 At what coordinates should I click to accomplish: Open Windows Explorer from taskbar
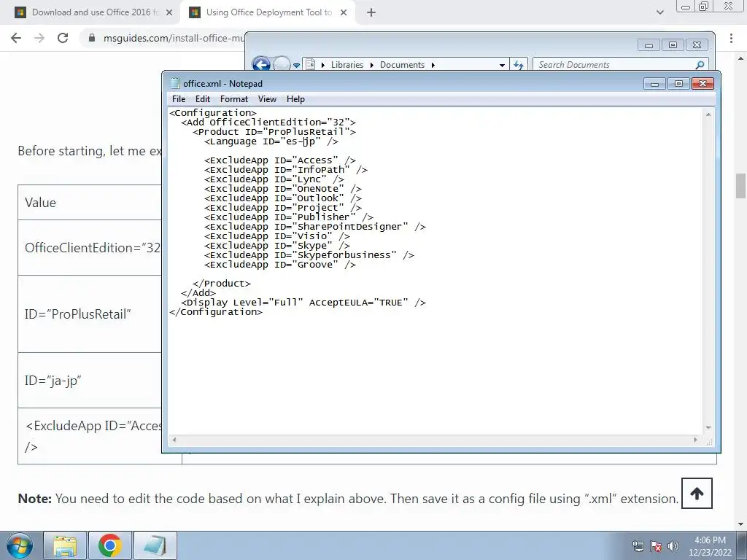65,545
